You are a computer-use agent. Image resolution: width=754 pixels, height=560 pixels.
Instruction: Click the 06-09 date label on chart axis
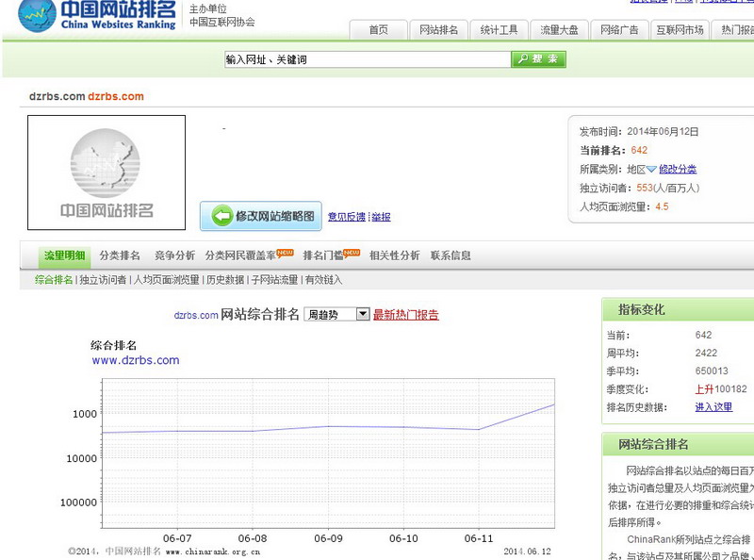pos(328,538)
